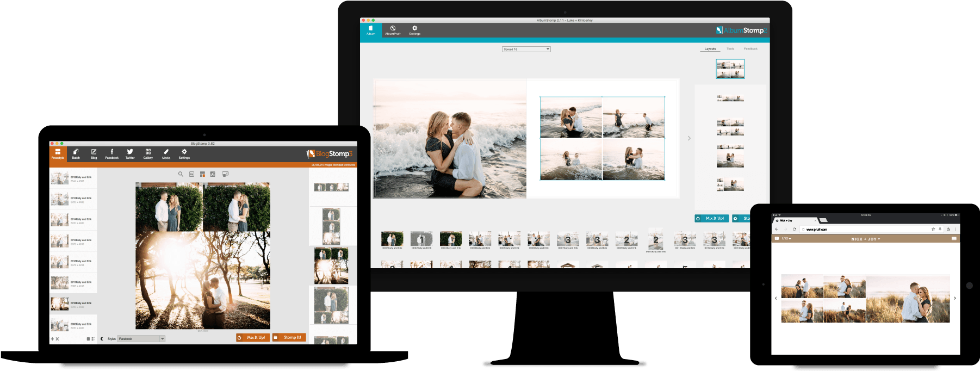Expand the Spread 16 dropdown
The height and width of the screenshot is (371, 980).
point(526,49)
